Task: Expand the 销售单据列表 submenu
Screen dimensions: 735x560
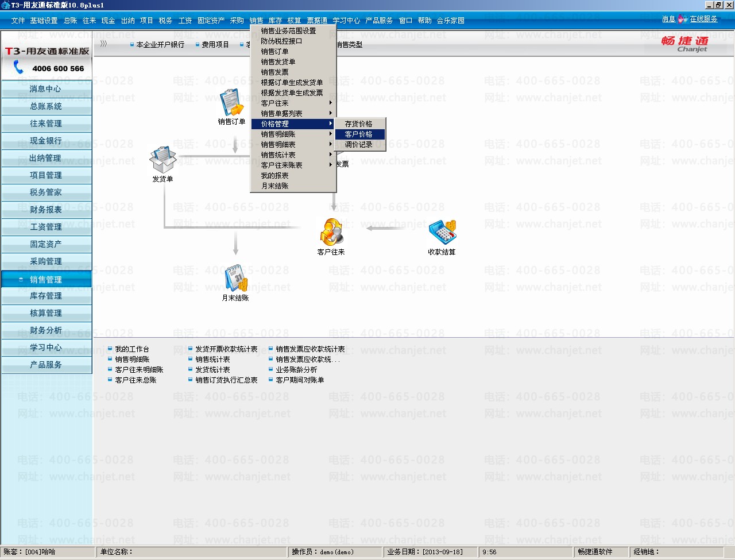Action: [293, 114]
